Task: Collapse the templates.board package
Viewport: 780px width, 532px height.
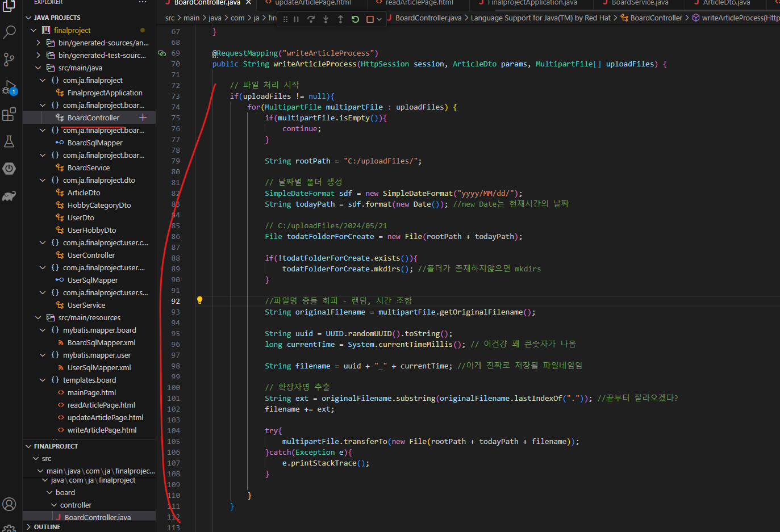Action: pos(43,380)
